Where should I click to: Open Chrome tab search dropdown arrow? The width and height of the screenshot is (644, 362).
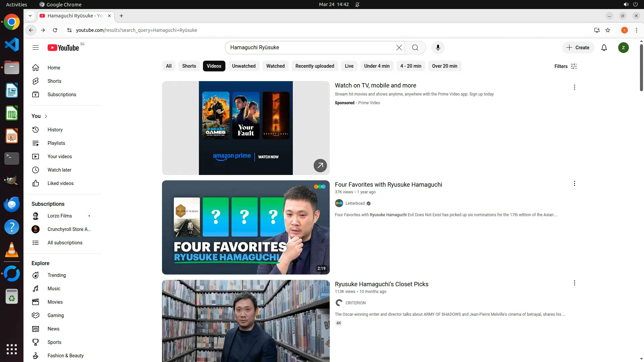point(30,16)
